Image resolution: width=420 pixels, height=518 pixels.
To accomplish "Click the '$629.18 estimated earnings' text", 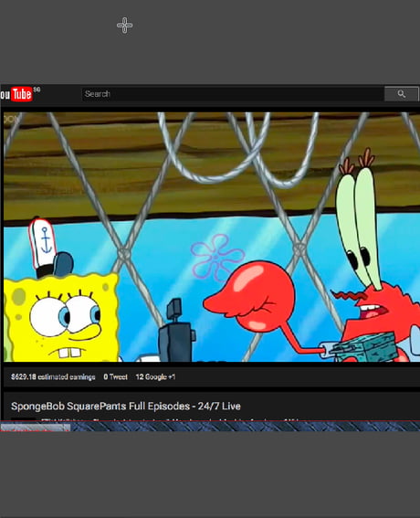I will tap(53, 377).
